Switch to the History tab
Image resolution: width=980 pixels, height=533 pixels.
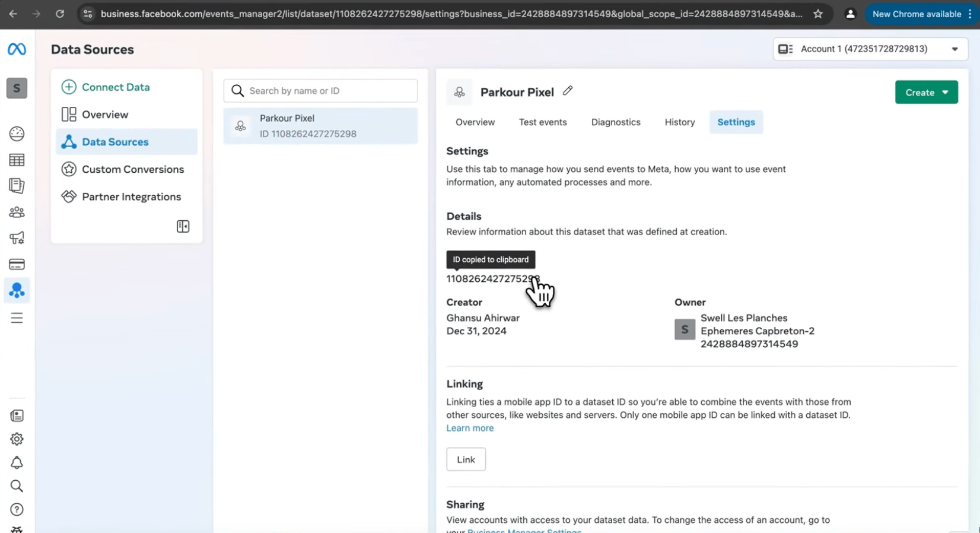tap(679, 122)
